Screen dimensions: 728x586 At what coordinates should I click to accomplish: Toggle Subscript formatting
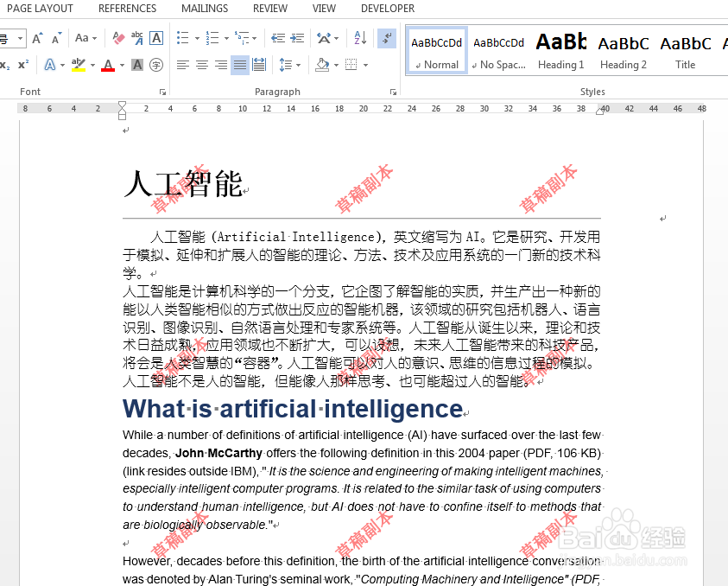point(5,65)
